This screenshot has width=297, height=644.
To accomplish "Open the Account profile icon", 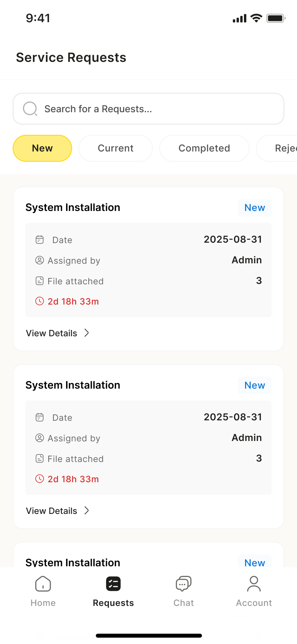I will coord(253,584).
